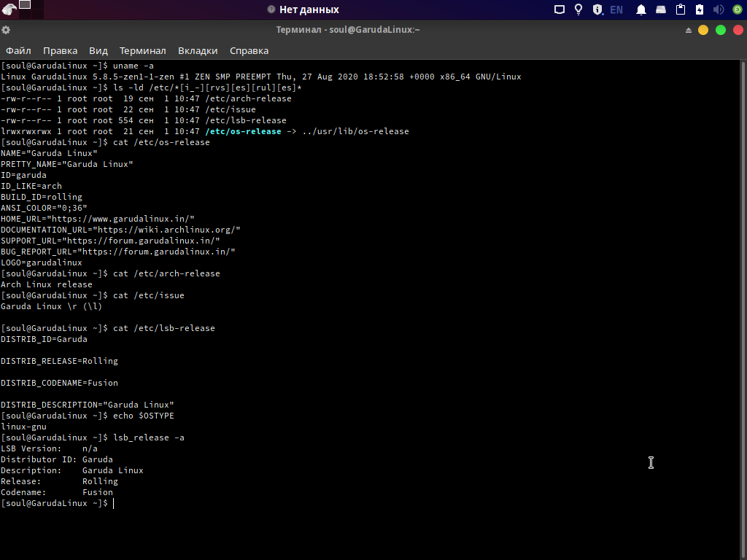Click the "linux-gnu" output line
The image size is (747, 560).
24,427
